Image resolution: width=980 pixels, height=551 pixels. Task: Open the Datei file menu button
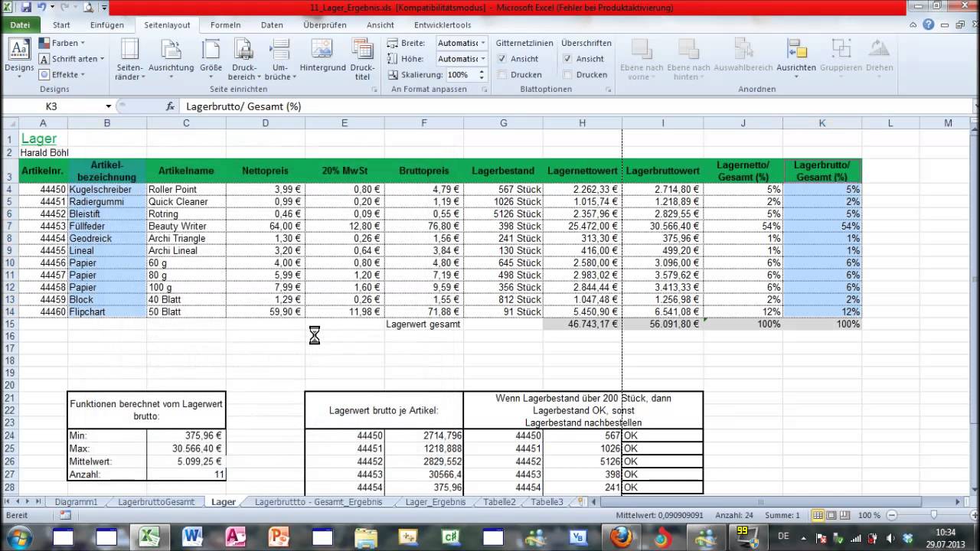pos(20,25)
